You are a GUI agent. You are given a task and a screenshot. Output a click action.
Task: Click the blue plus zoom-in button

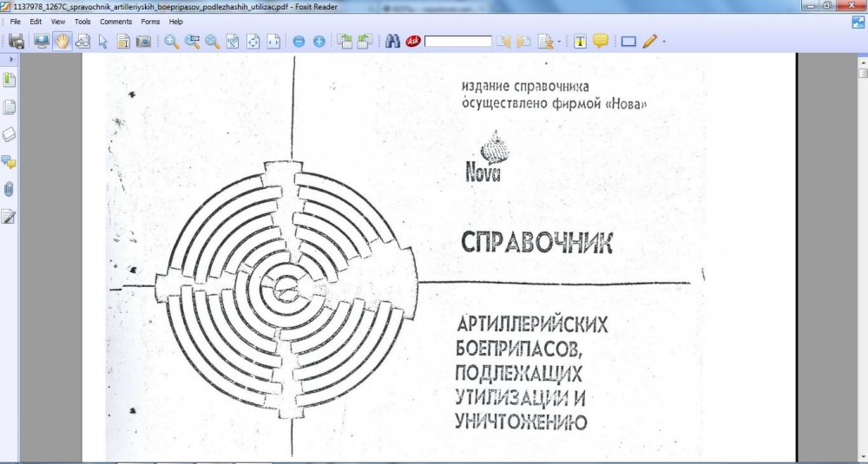(319, 42)
